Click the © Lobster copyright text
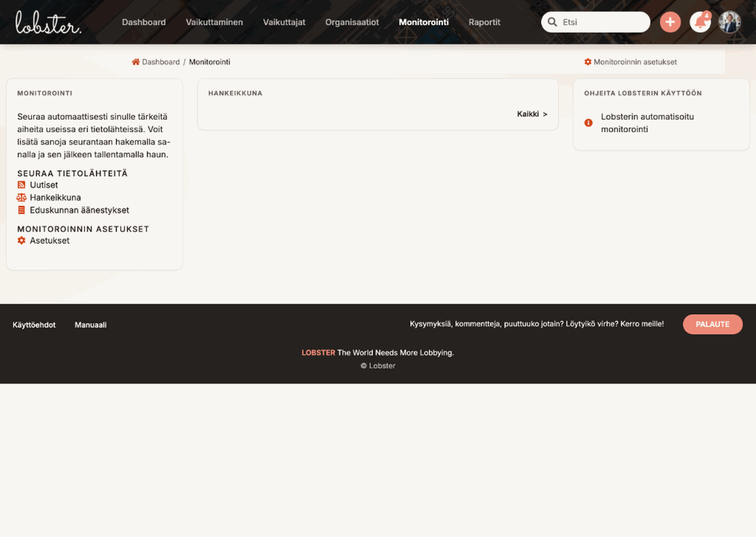 pyautogui.click(x=378, y=366)
